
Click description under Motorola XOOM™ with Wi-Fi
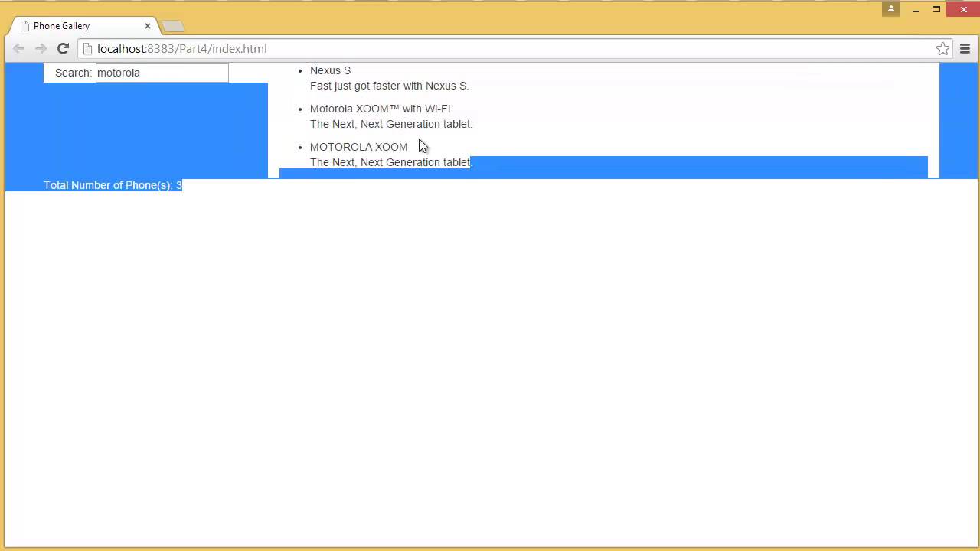(391, 124)
